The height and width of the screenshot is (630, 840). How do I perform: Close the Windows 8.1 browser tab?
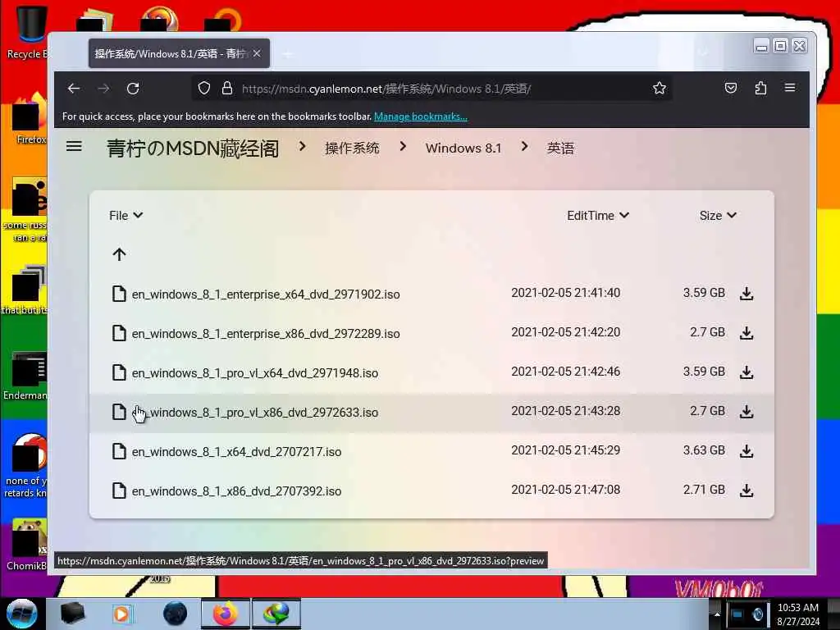[x=257, y=53]
